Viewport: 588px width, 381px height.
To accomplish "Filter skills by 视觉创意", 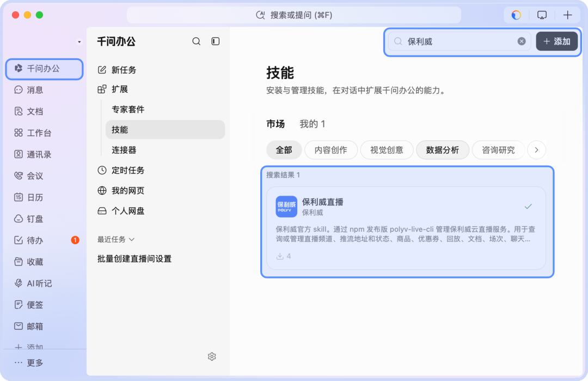I will [387, 150].
